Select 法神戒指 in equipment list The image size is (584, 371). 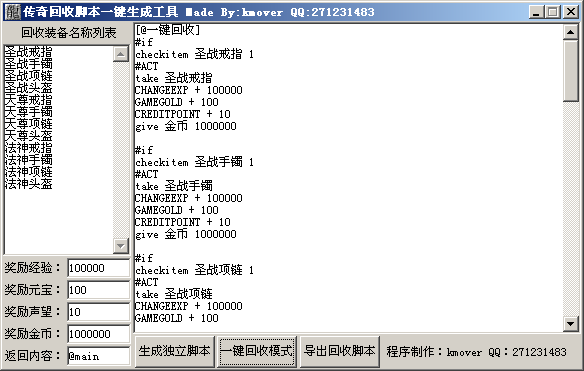[28, 148]
